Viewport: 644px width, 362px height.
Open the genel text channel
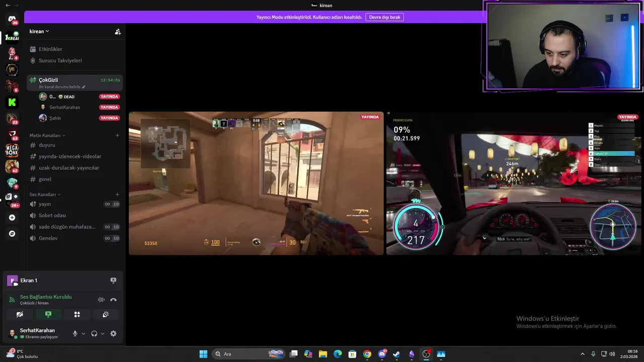click(75, 179)
